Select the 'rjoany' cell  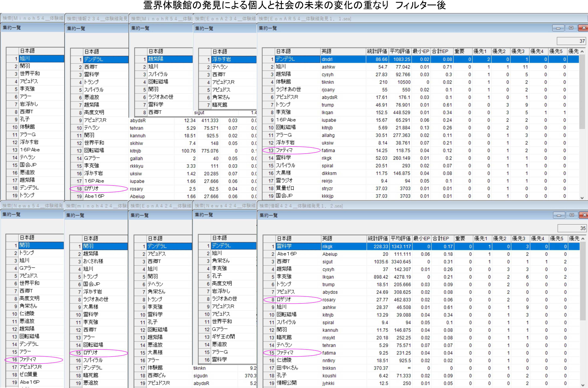tap(343, 90)
